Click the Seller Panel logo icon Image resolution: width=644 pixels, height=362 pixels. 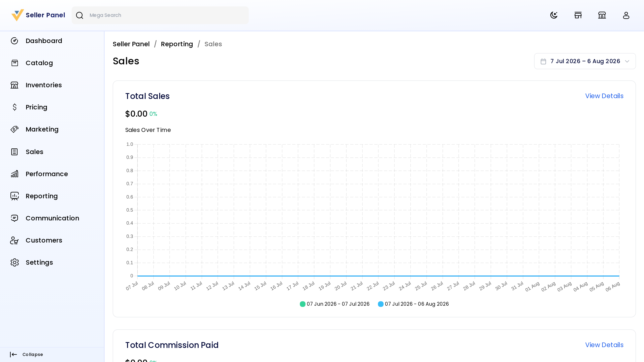(x=18, y=15)
